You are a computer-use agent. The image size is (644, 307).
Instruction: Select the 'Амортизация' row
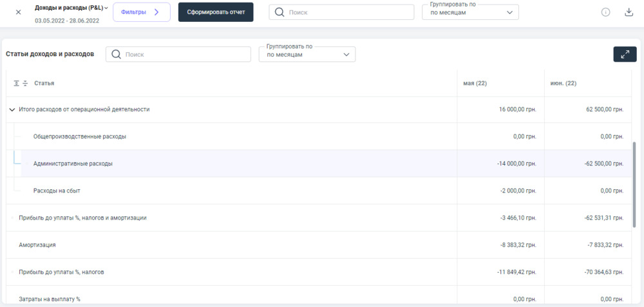(37, 245)
